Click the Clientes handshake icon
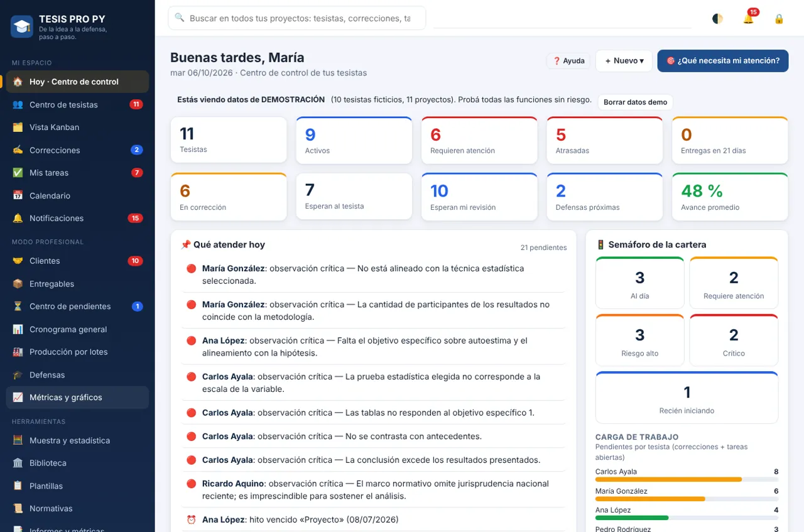This screenshot has width=804, height=532. [18, 261]
